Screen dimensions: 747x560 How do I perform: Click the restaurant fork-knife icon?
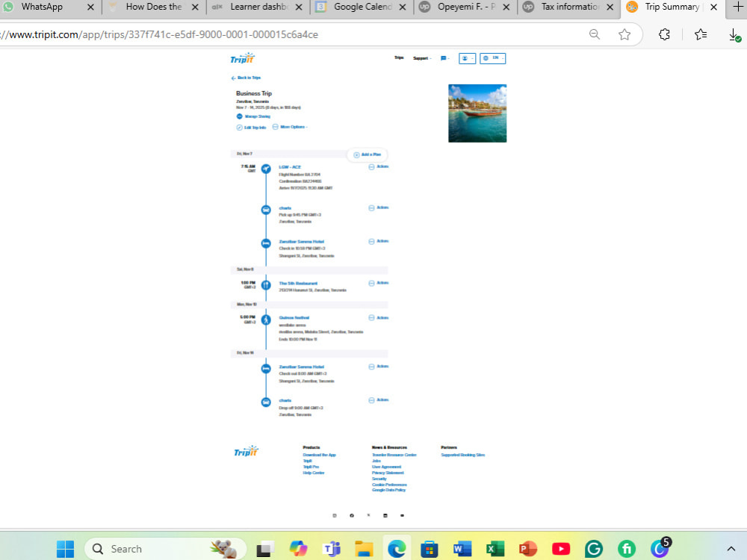coord(266,284)
